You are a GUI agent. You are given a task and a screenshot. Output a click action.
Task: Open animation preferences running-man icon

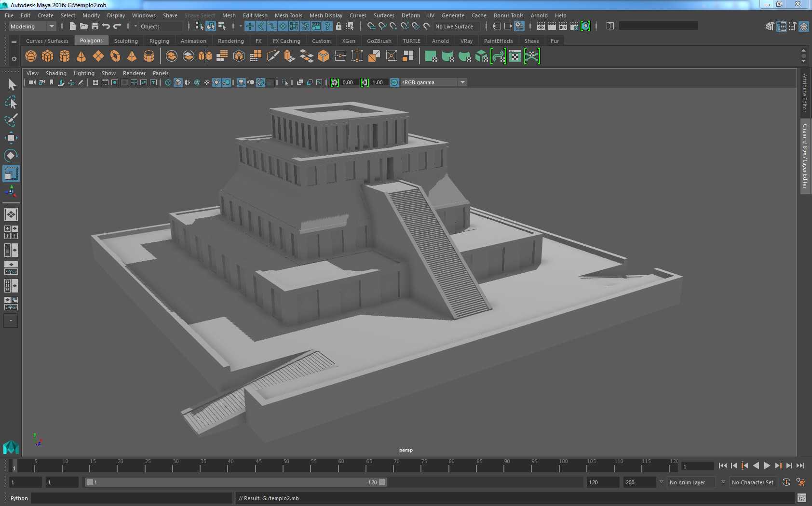pyautogui.click(x=800, y=482)
